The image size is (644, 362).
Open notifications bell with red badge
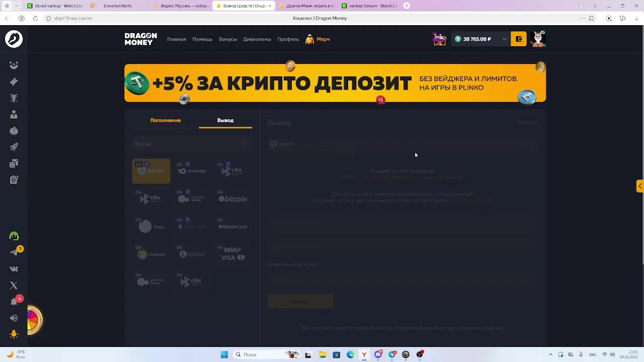[14, 302]
